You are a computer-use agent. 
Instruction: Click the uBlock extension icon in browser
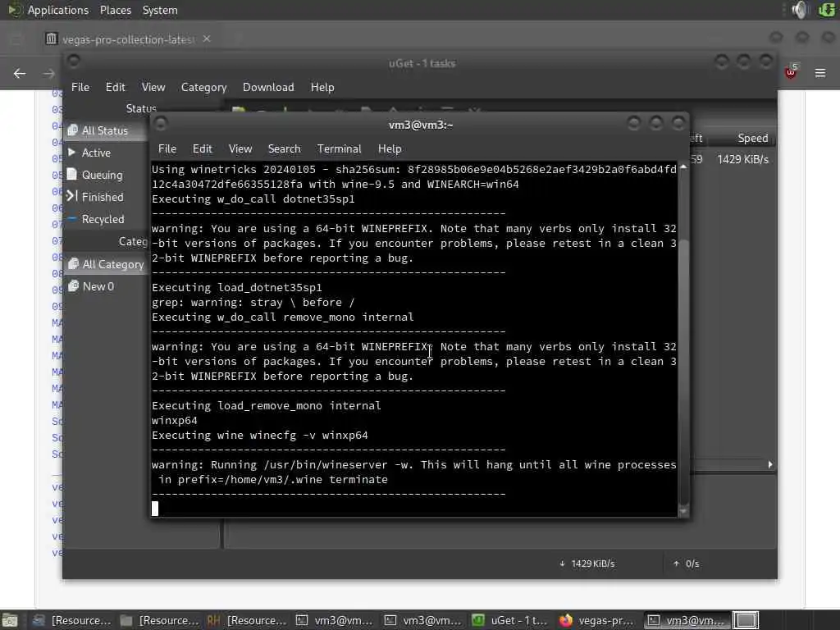(x=791, y=72)
